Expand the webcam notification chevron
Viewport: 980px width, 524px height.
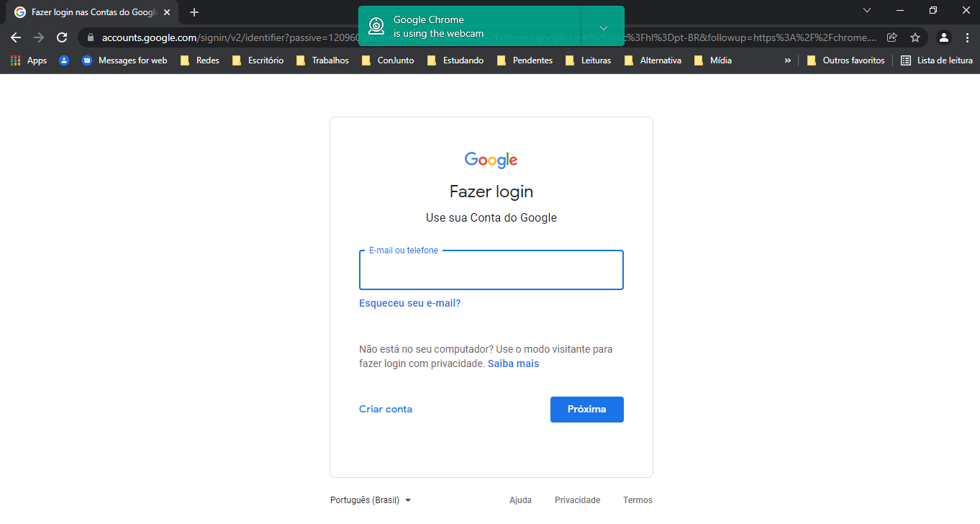(603, 27)
